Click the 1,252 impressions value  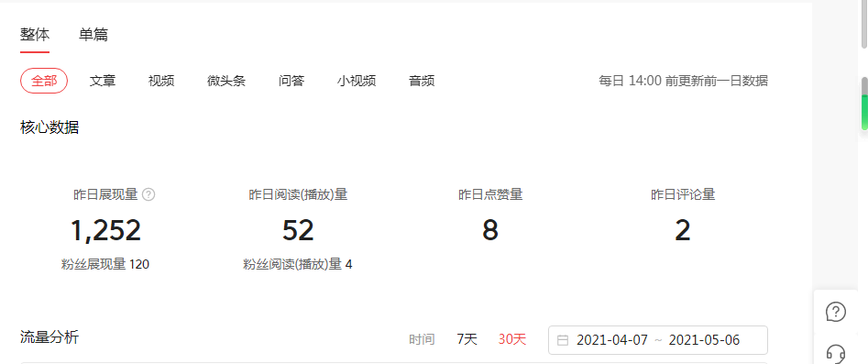coord(105,230)
